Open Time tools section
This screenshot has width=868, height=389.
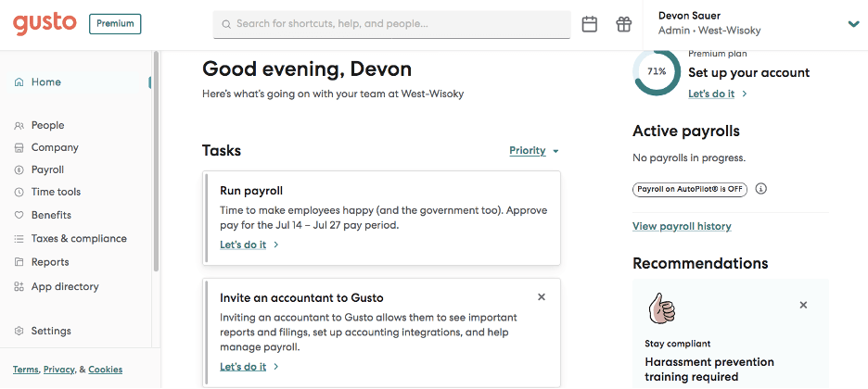(56, 192)
